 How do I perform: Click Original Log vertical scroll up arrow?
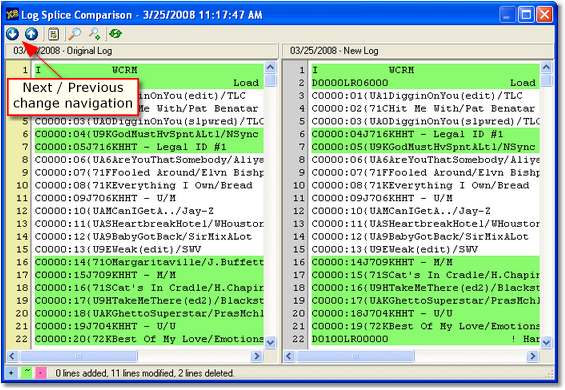270,67
